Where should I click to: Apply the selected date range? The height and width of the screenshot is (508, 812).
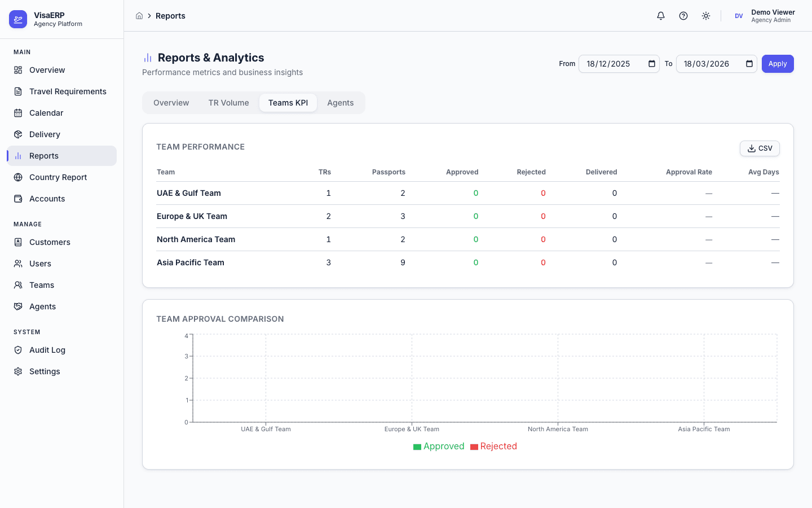(778, 64)
